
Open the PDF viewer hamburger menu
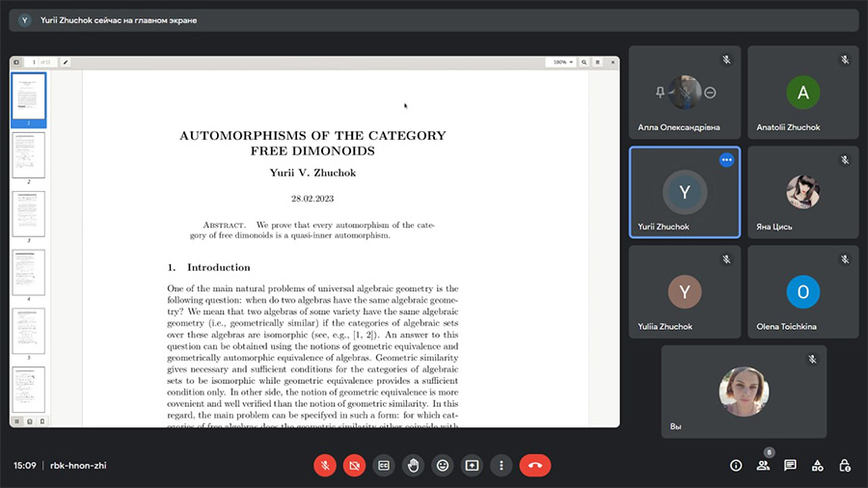tap(598, 62)
